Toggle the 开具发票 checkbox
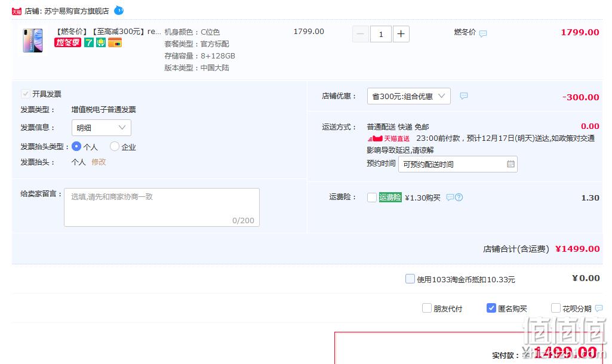The width and height of the screenshot is (612, 364). pos(25,94)
